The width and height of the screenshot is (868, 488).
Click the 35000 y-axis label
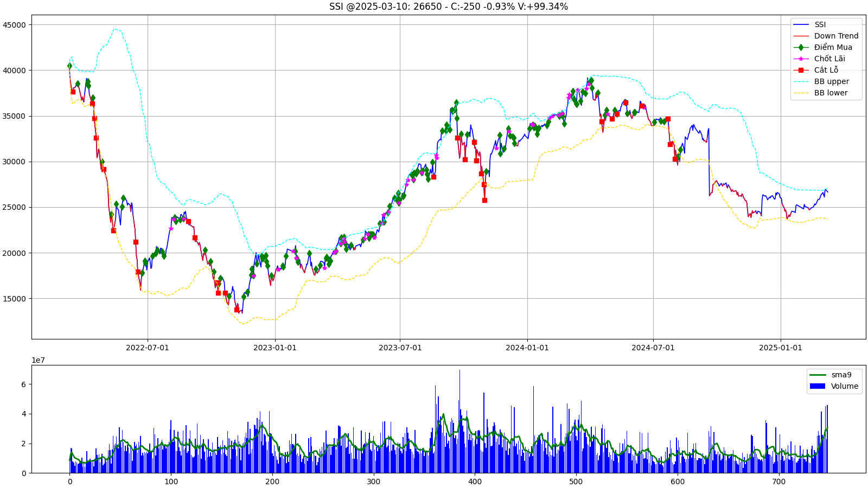point(14,116)
